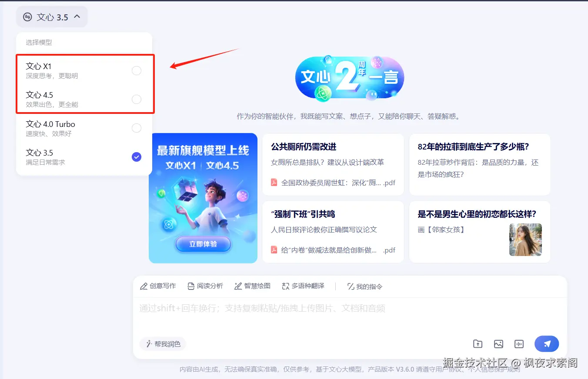Viewport: 588px width, 379px height.
Task: Open the 给"内卷"做减法就是给创新做 pdf attachment
Action: click(x=333, y=250)
